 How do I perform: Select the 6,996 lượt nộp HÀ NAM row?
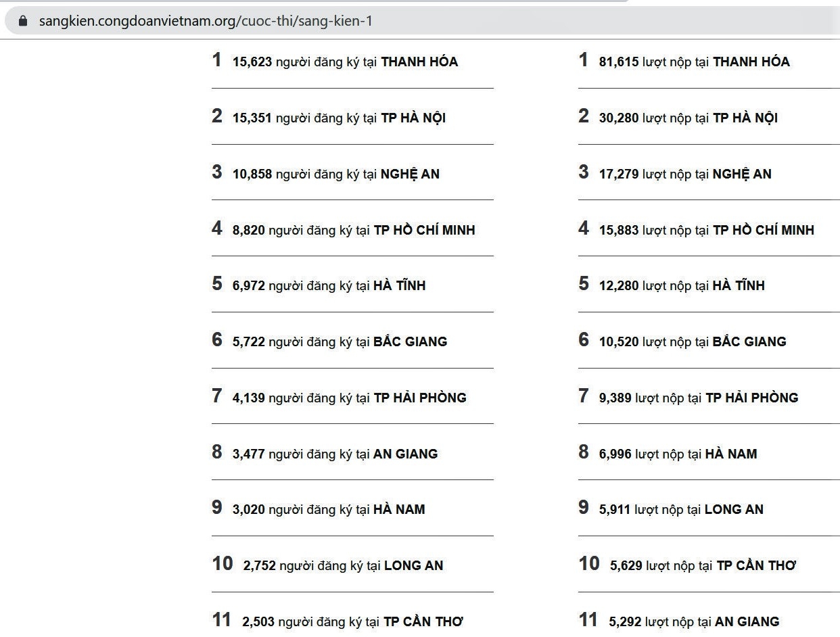[x=678, y=454]
